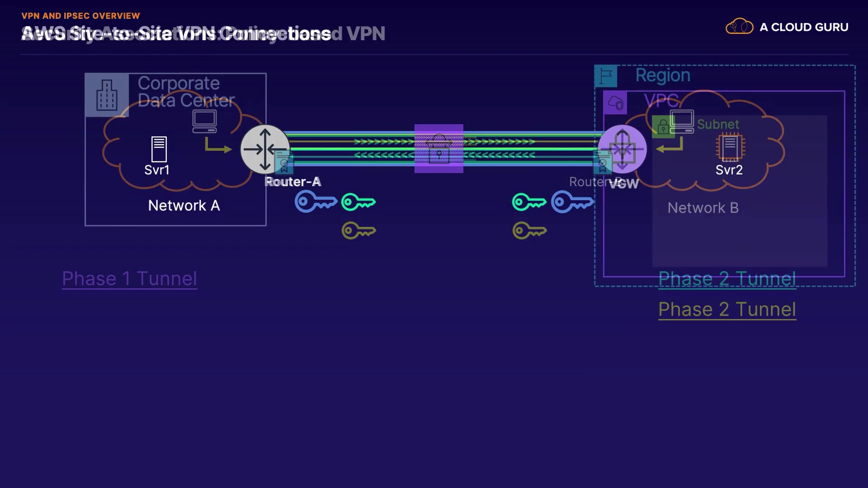Viewport: 868px width, 488px height.
Task: Click the VPC cloud shield icon
Action: pyautogui.click(x=615, y=103)
